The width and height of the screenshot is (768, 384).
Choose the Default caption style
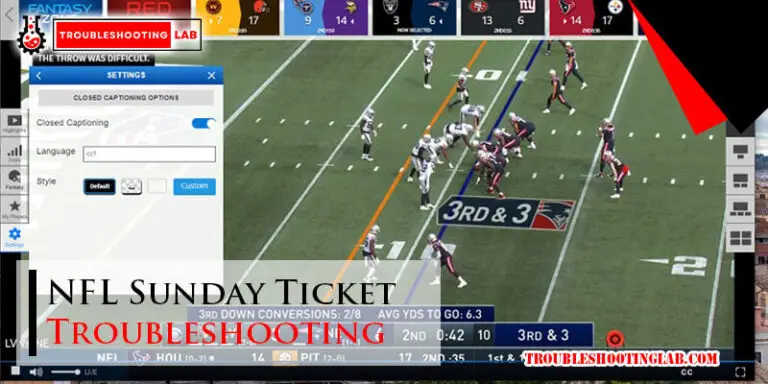[x=99, y=187]
